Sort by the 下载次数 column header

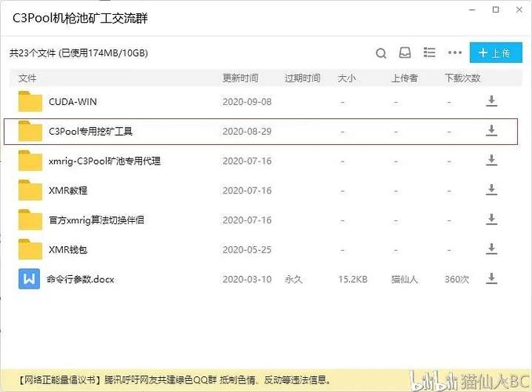pyautogui.click(x=462, y=78)
